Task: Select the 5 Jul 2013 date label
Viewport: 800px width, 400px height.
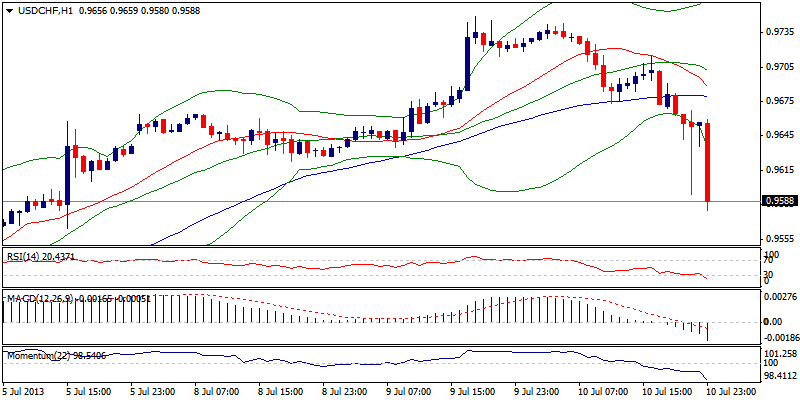Action: 24,391
